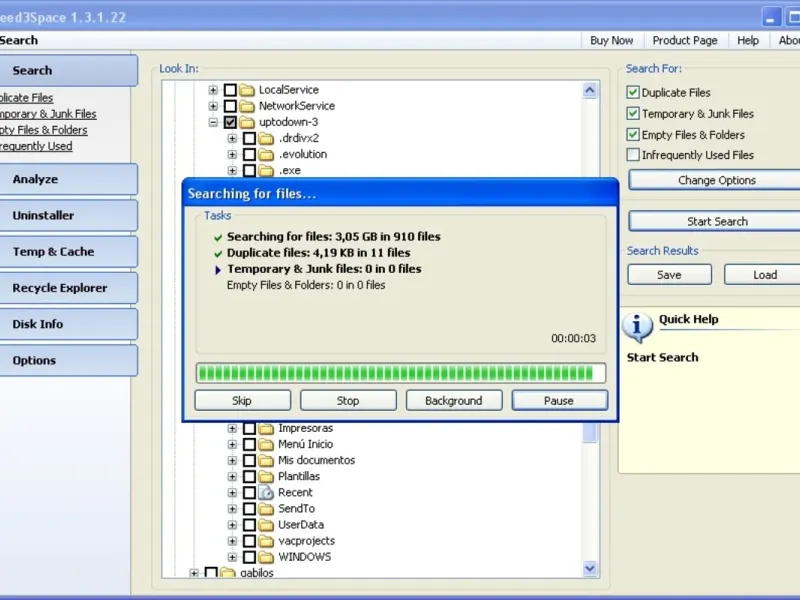Tick the NetworkService folder checkbox
Image resolution: width=800 pixels, height=600 pixels.
(x=230, y=106)
